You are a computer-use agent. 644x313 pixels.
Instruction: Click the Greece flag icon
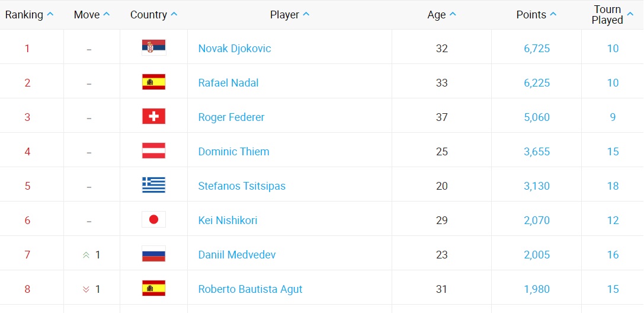(x=154, y=185)
